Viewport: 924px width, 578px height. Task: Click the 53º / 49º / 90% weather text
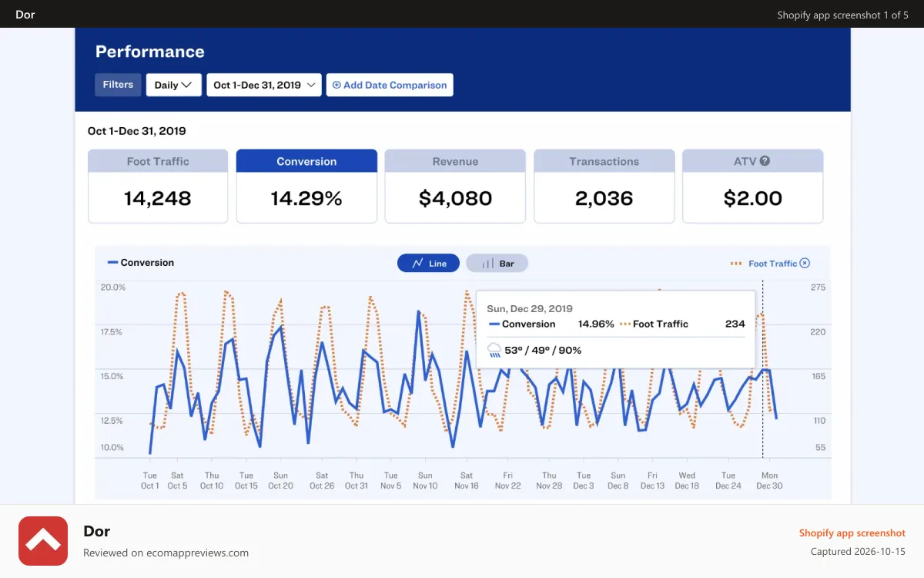tap(543, 350)
